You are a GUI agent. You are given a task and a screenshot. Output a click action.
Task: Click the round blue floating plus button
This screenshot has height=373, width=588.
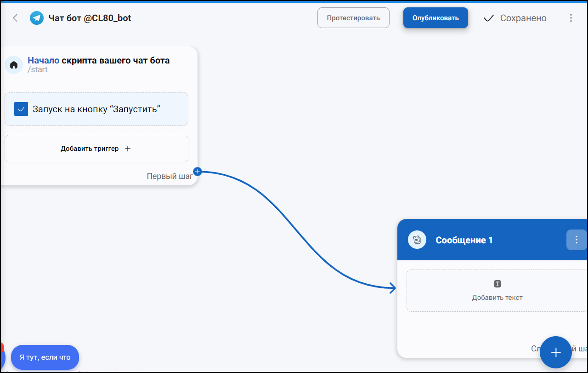coord(556,352)
